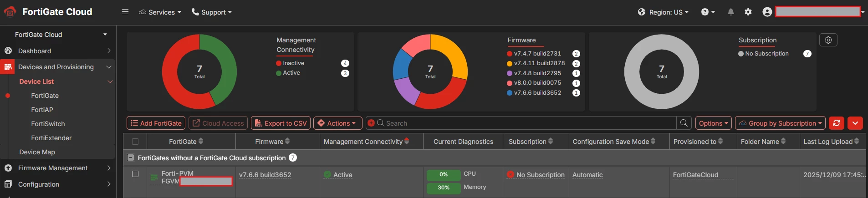Collapse the Devices and Provisioning chevron
Image resolution: width=868 pixels, height=198 pixels.
coord(109,67)
